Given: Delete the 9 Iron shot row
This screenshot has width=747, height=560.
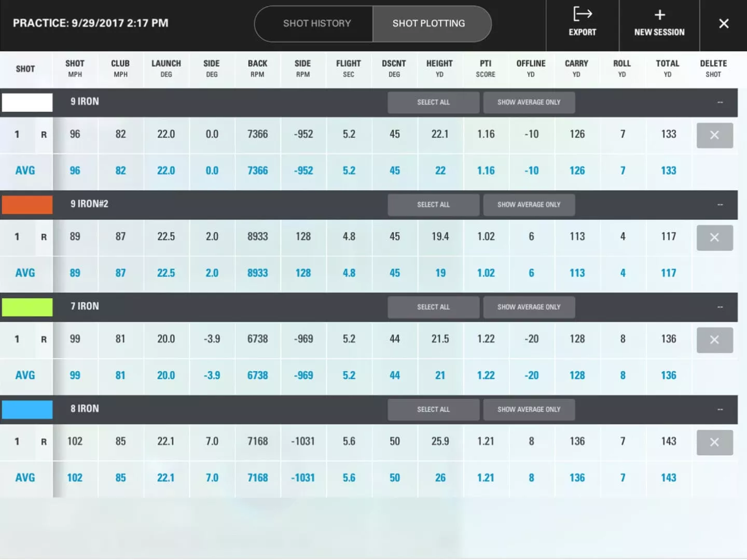Looking at the screenshot, I should [x=714, y=135].
